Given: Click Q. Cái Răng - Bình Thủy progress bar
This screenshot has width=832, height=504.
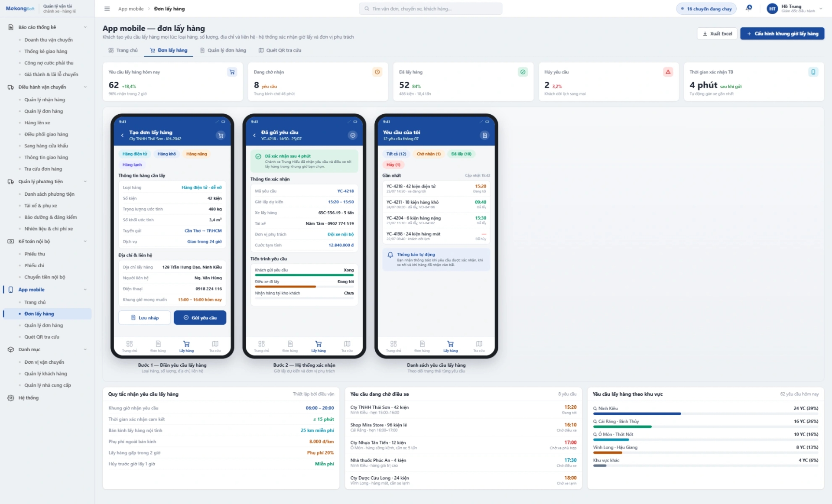Looking at the screenshot, I should 705,427.
